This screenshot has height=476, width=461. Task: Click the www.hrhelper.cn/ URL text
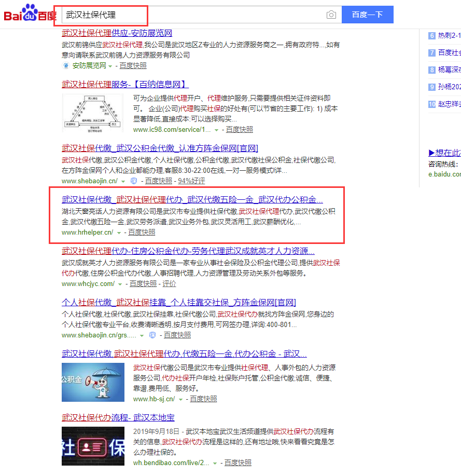point(87,232)
